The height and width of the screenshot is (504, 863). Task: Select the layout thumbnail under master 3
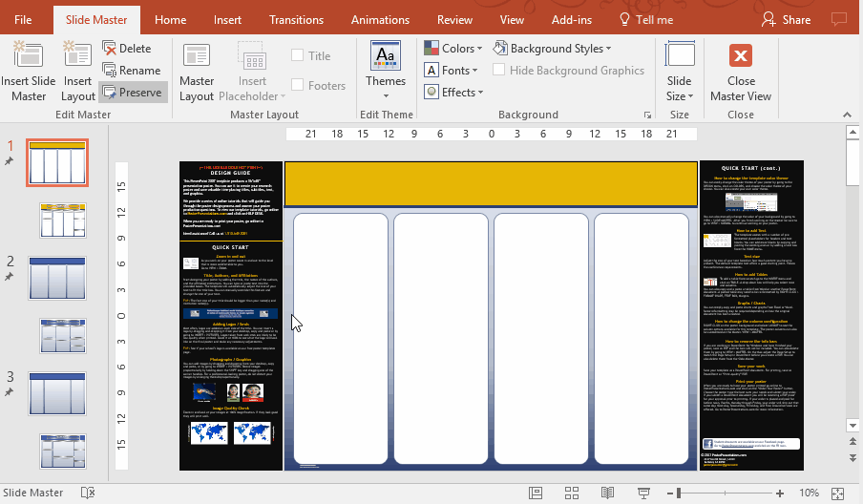point(63,451)
